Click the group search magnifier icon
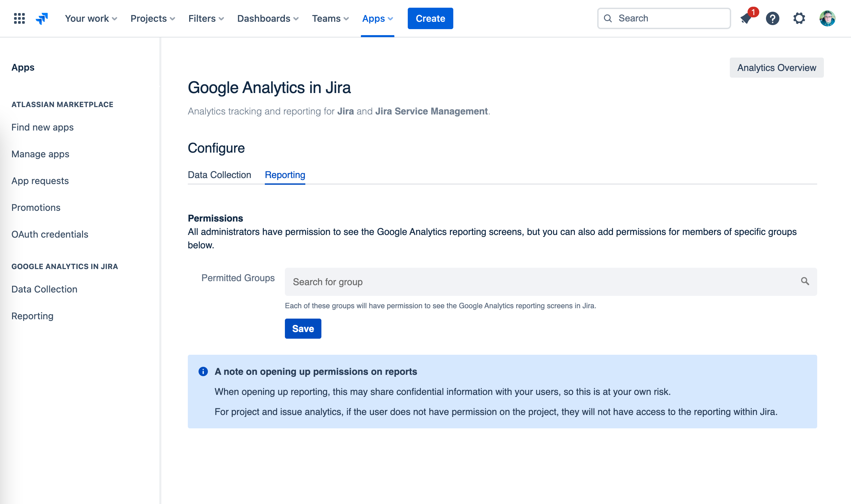 tap(805, 281)
